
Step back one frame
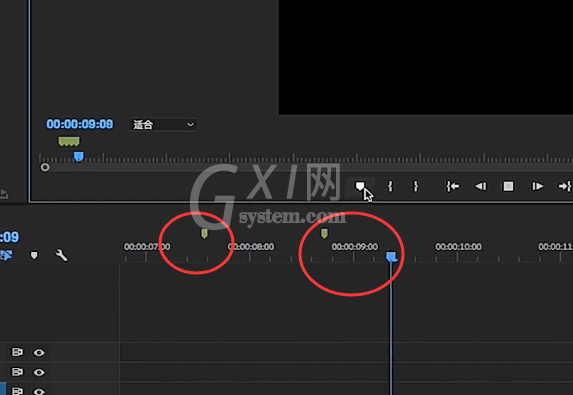click(481, 186)
